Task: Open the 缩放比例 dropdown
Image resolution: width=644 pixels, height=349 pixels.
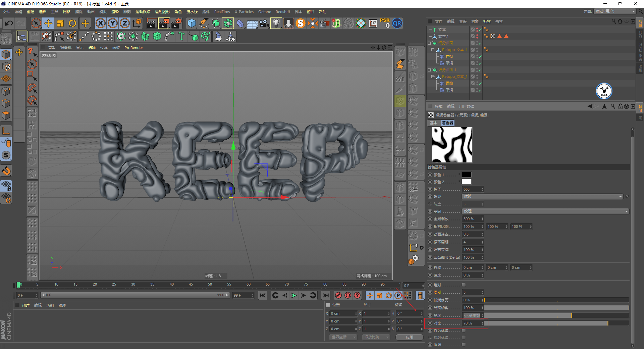Action: [376, 337]
